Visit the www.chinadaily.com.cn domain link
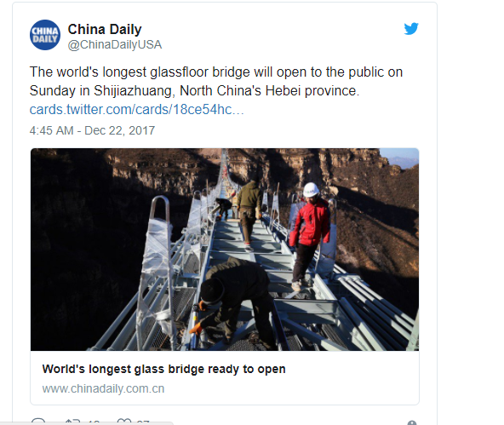 [x=103, y=388]
